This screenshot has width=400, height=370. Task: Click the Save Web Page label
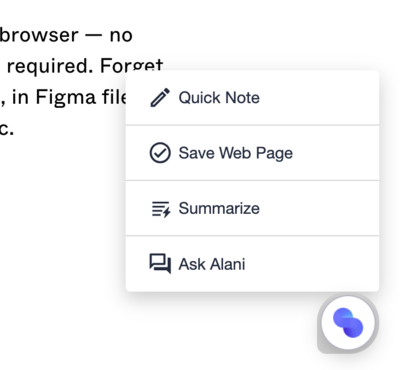[x=236, y=153]
